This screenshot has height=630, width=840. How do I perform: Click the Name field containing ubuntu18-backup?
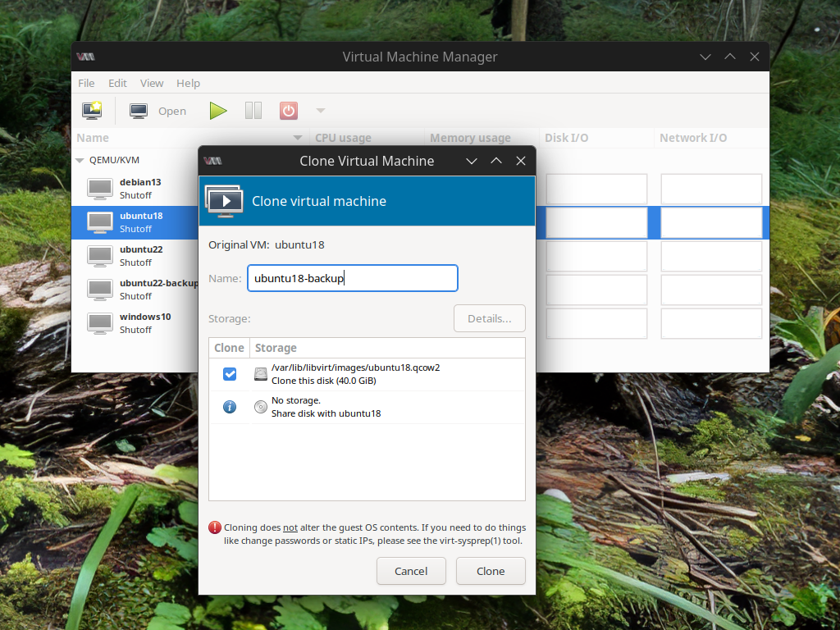[x=352, y=278]
